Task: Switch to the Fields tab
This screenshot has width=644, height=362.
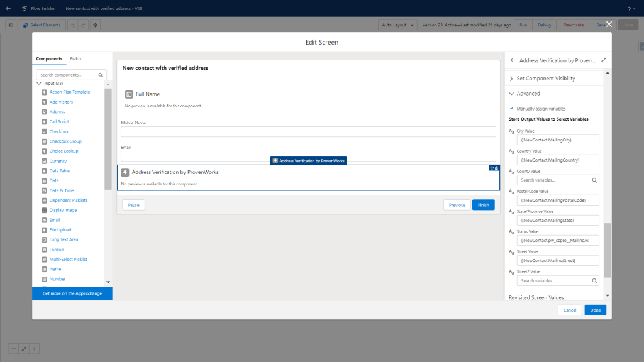Action: click(x=75, y=58)
